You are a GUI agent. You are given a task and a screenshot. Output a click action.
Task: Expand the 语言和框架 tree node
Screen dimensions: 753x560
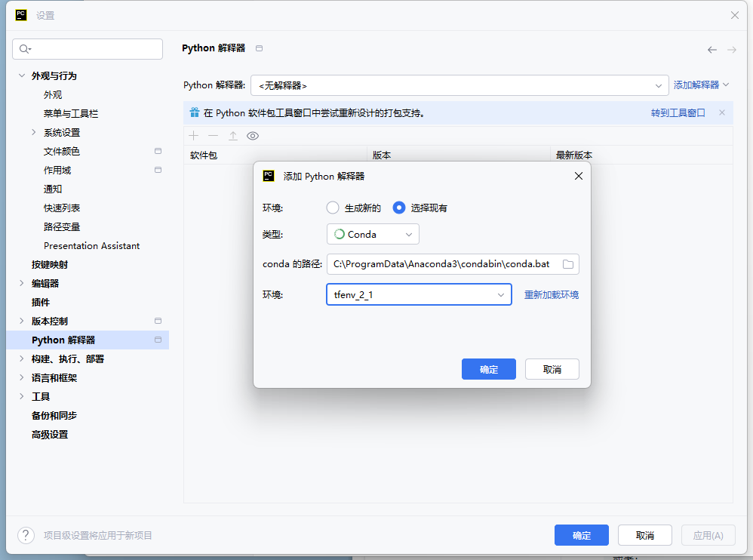point(22,377)
